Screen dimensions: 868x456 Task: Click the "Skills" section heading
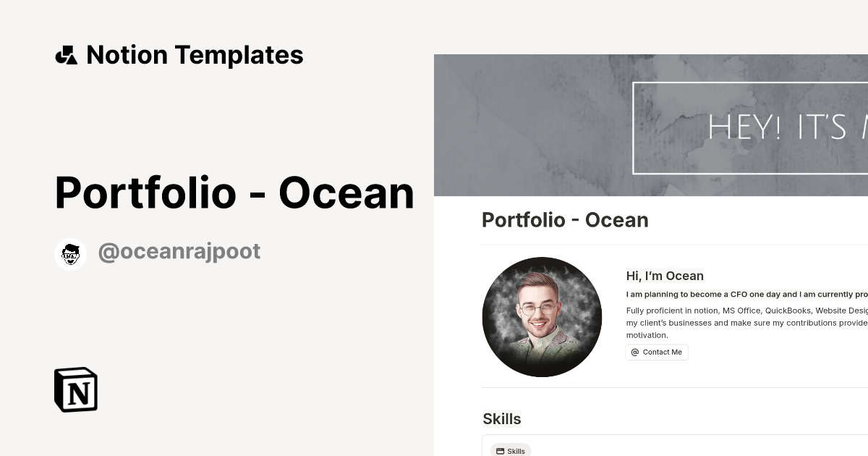click(x=501, y=418)
